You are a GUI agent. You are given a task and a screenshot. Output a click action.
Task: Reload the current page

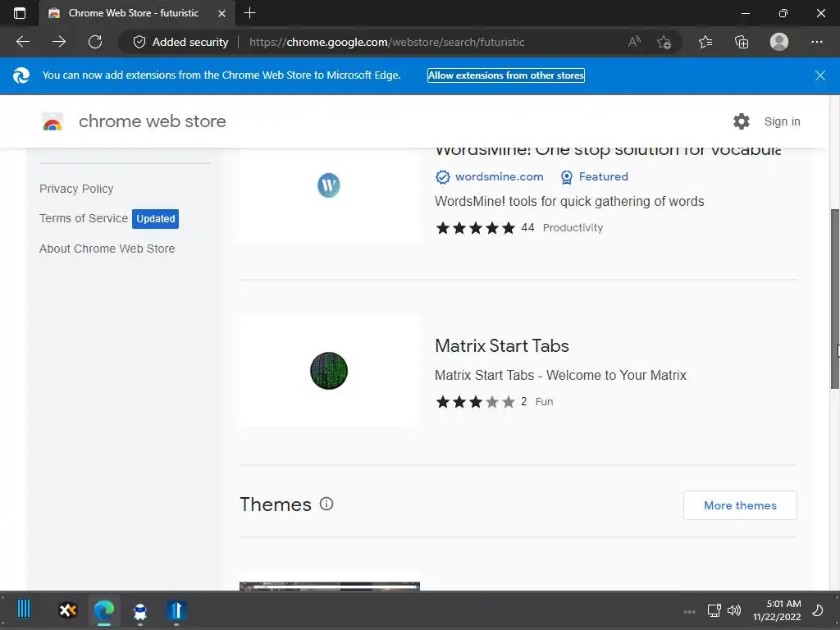(x=95, y=42)
